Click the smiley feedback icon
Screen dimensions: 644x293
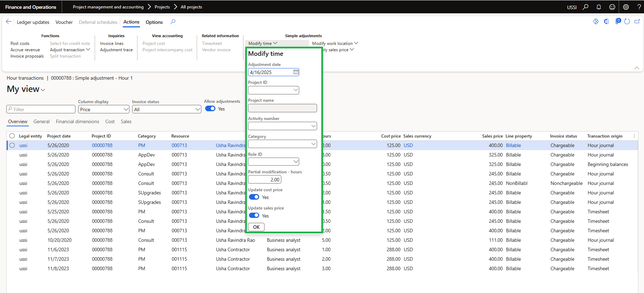[612, 7]
